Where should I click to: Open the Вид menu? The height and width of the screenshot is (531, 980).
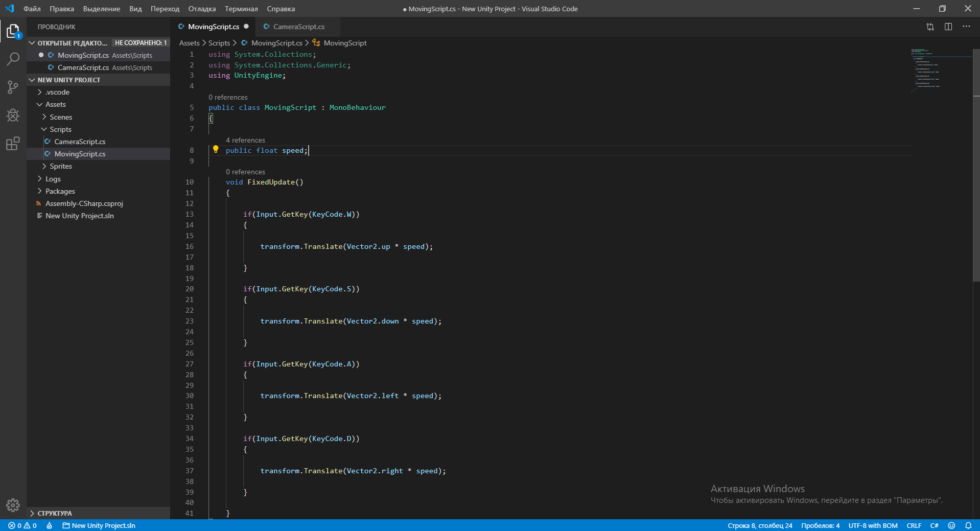(135, 9)
